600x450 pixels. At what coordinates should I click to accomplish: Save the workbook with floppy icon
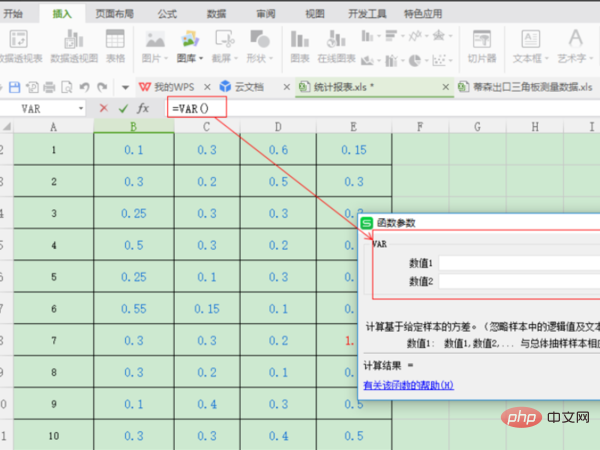point(15,87)
